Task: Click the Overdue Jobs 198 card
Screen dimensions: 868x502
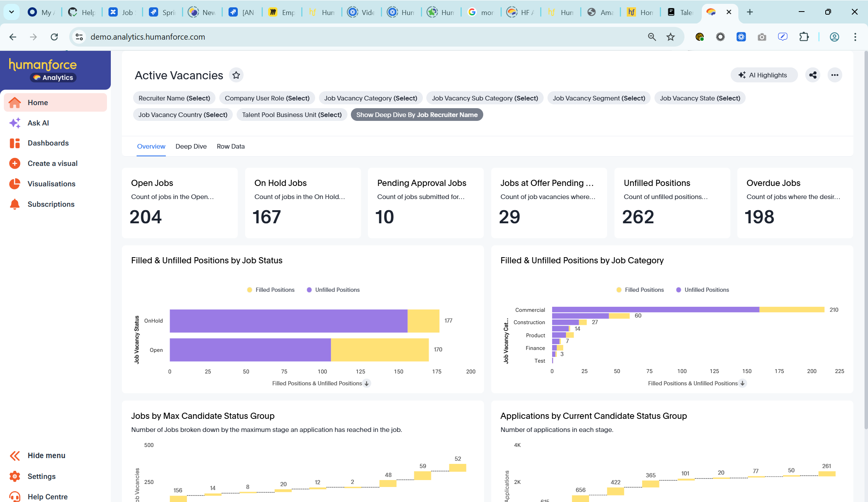Action: click(795, 203)
